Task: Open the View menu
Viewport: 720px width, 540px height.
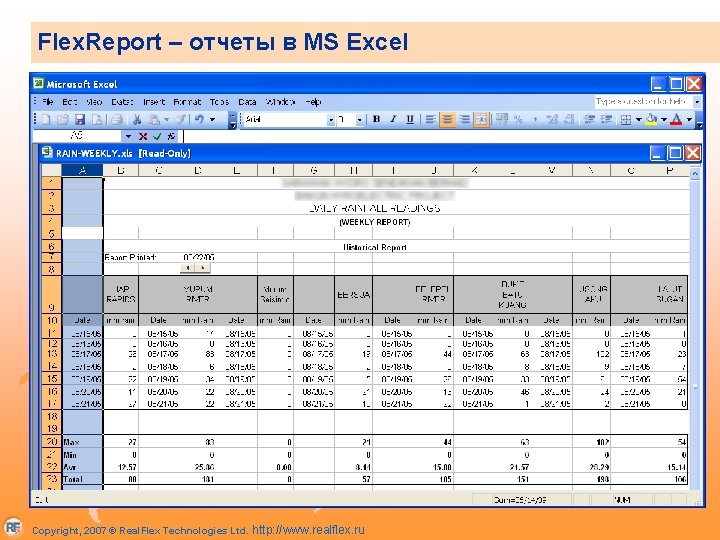Action: pos(94,102)
